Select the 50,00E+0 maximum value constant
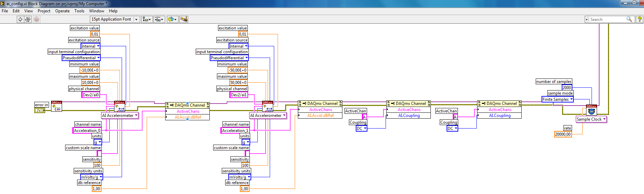This screenshot has width=644, height=194. [x=239, y=83]
